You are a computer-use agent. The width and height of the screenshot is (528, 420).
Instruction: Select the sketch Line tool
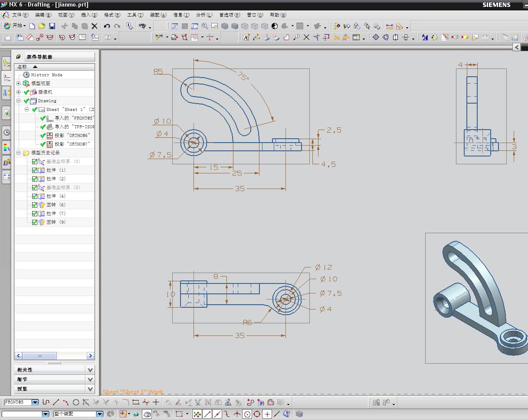[x=56, y=402]
